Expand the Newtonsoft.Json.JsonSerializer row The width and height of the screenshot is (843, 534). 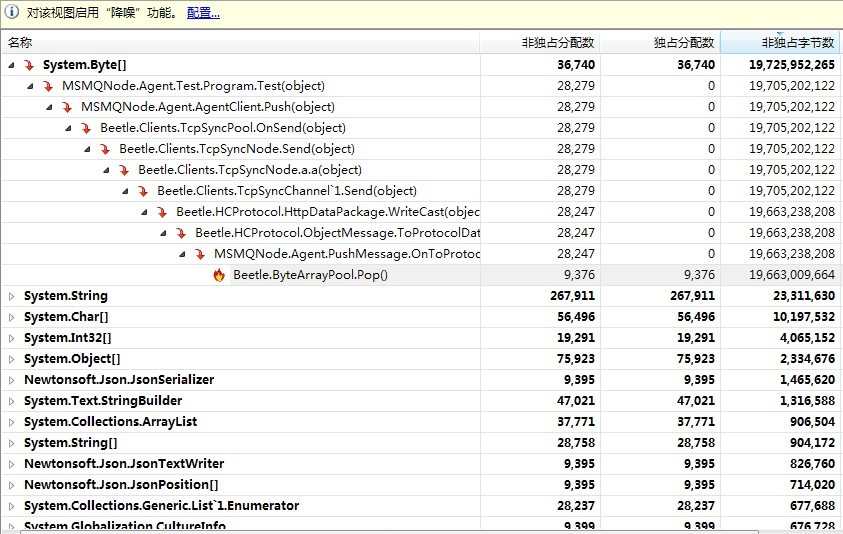pyautogui.click(x=11, y=380)
